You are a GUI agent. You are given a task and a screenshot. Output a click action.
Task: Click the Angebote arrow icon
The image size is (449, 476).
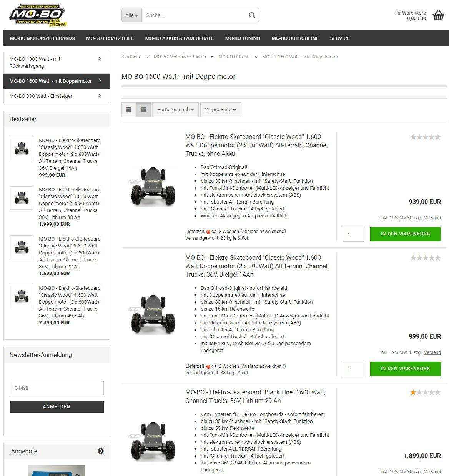[x=101, y=451]
